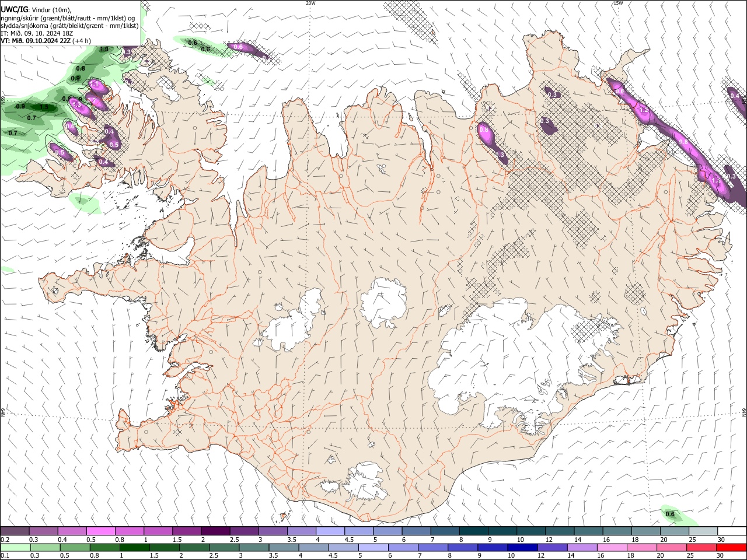The image size is (747, 560).
Task: Click the 1.2 snowfall value on northeast coast
Action: click(644, 110)
